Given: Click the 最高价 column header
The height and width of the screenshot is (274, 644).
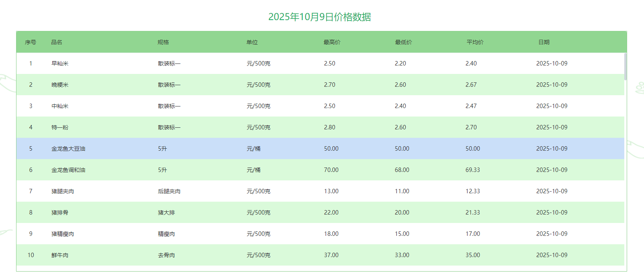Looking at the screenshot, I should pos(332,42).
